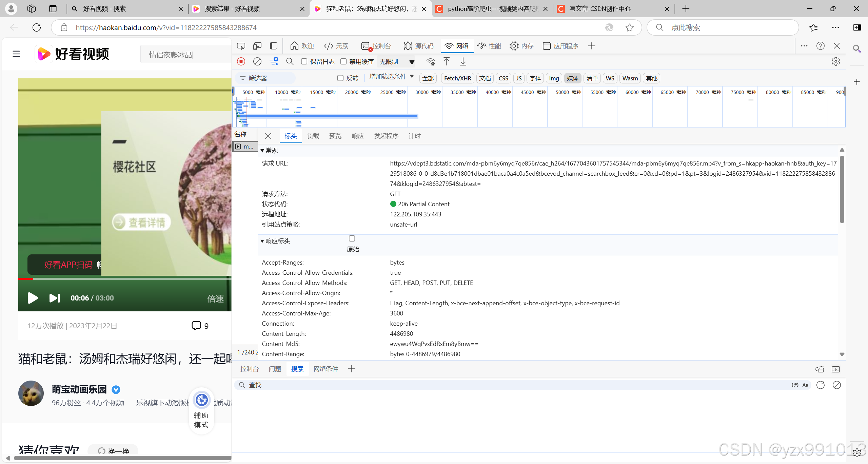Click the page horizontal scrollbar
The width and height of the screenshot is (868, 464).
point(122,458)
